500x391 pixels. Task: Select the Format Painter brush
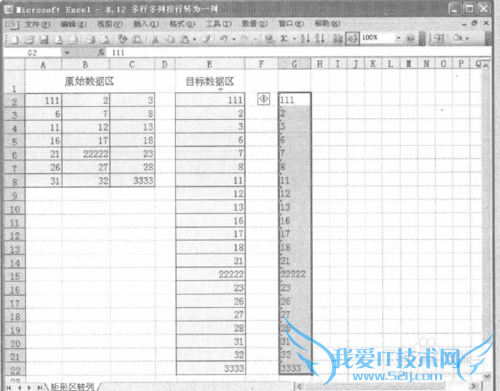207,39
